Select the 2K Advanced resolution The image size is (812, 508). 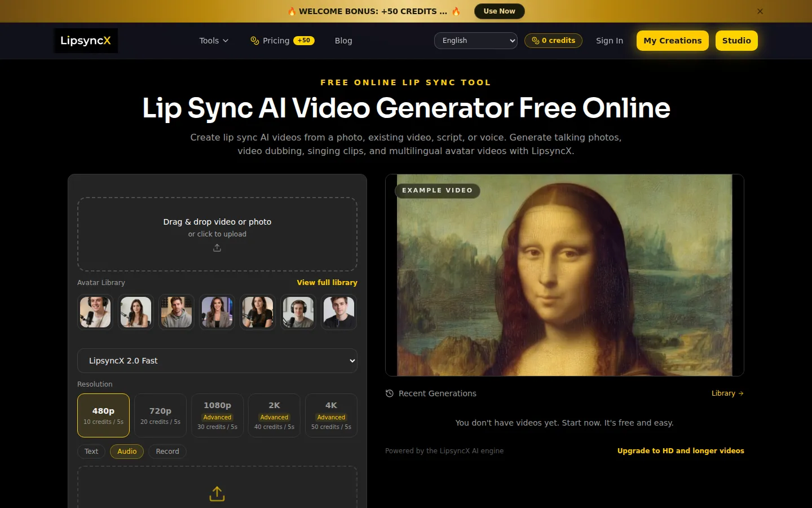[274, 415]
